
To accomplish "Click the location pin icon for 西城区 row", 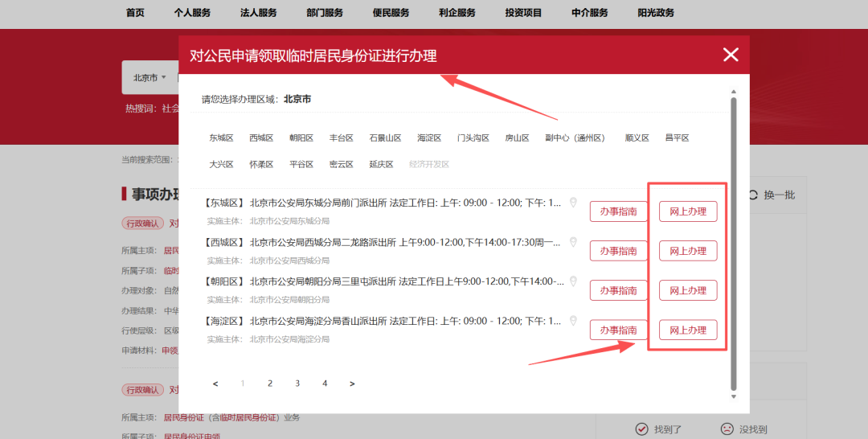I will tap(573, 242).
